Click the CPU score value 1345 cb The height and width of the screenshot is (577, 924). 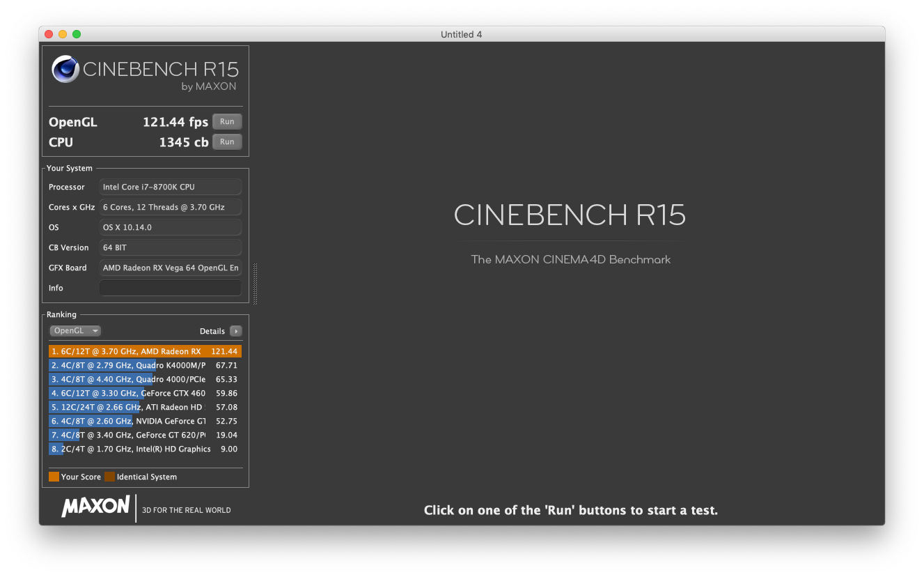click(184, 142)
